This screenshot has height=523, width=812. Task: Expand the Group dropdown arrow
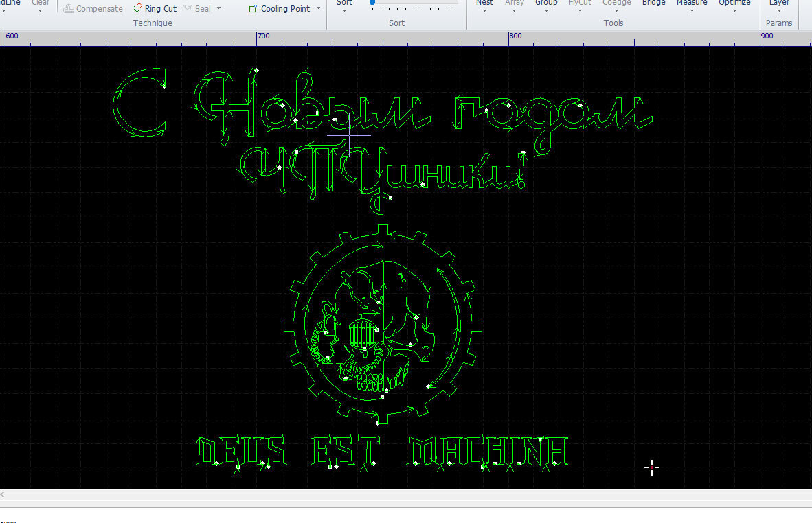pyautogui.click(x=546, y=10)
